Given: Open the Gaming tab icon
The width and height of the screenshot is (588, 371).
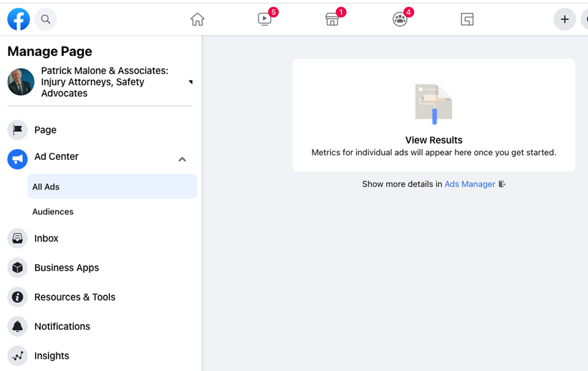Looking at the screenshot, I should tap(467, 19).
